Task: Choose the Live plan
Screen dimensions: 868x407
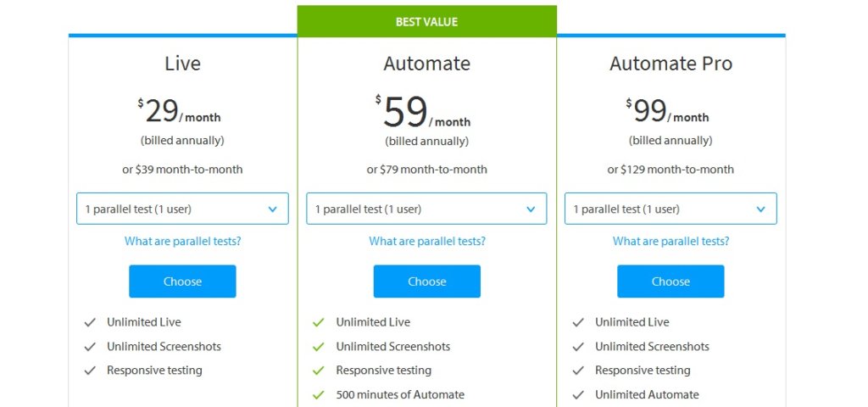Action: point(182,282)
